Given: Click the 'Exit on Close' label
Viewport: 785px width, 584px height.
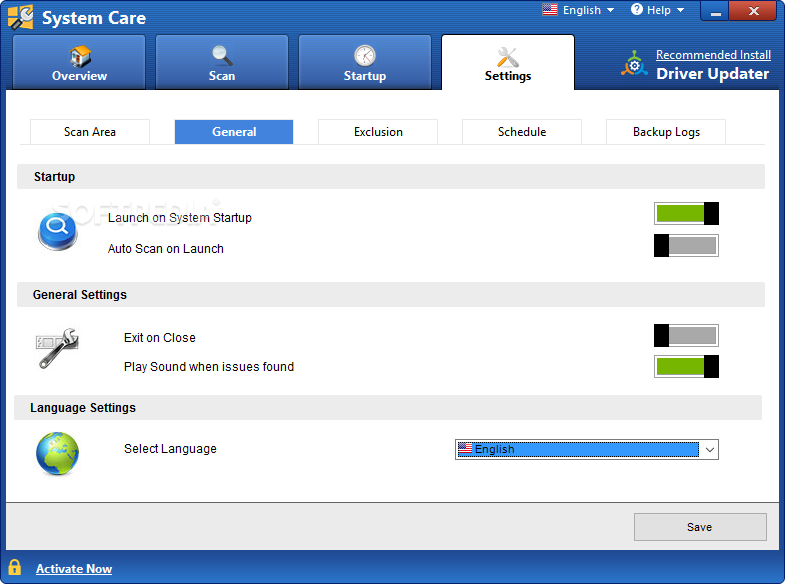Looking at the screenshot, I should coord(160,338).
